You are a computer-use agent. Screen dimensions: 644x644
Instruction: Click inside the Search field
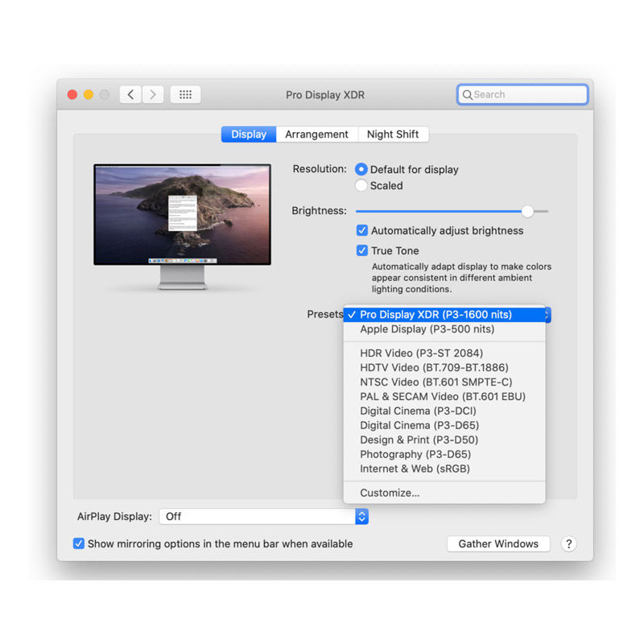(x=522, y=95)
